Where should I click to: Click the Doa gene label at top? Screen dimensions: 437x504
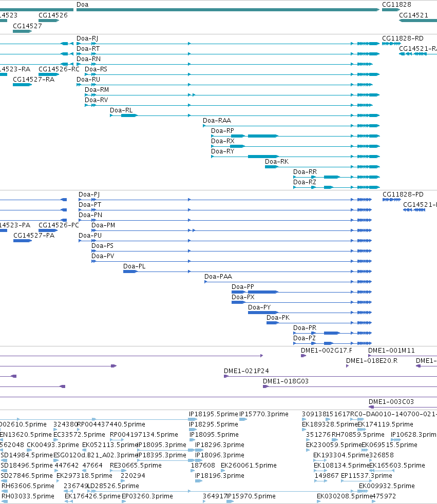pos(82,5)
